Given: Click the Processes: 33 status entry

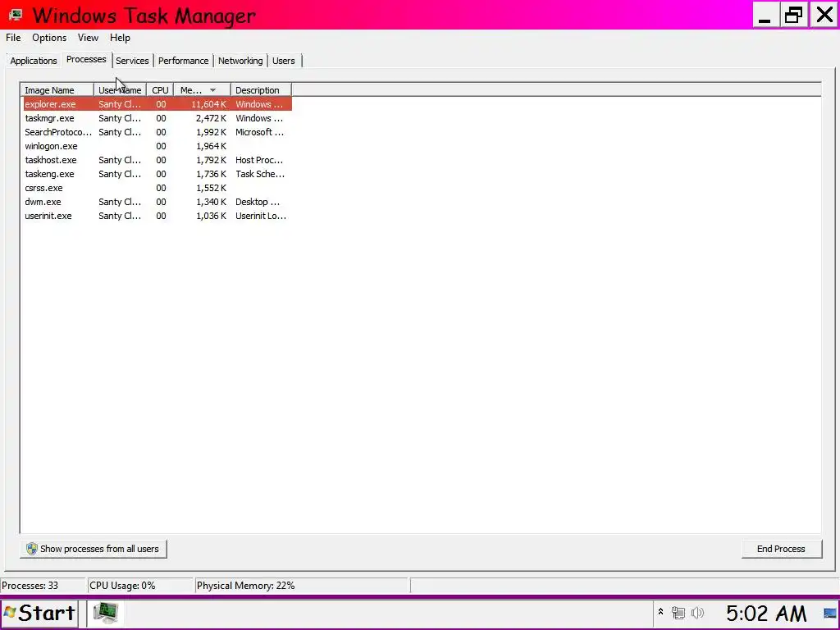Looking at the screenshot, I should (30, 586).
